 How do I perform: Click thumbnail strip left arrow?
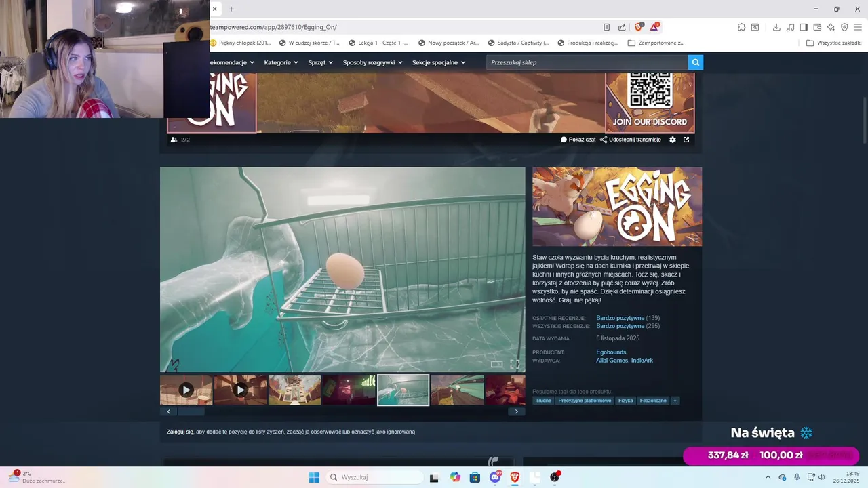168,411
